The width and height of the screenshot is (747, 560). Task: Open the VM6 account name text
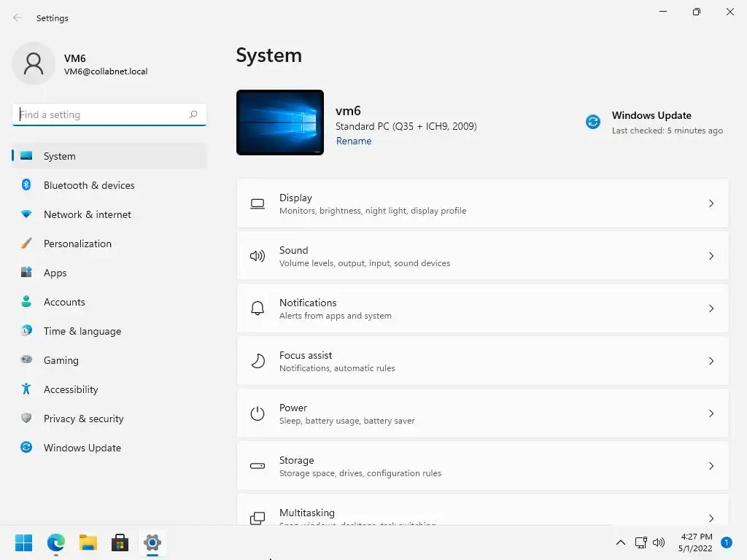(x=75, y=58)
